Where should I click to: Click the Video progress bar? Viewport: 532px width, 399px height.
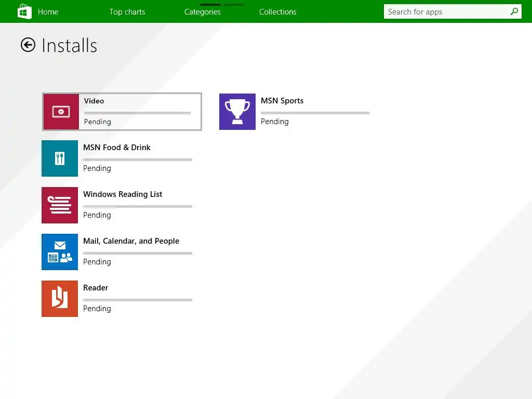[x=137, y=113]
